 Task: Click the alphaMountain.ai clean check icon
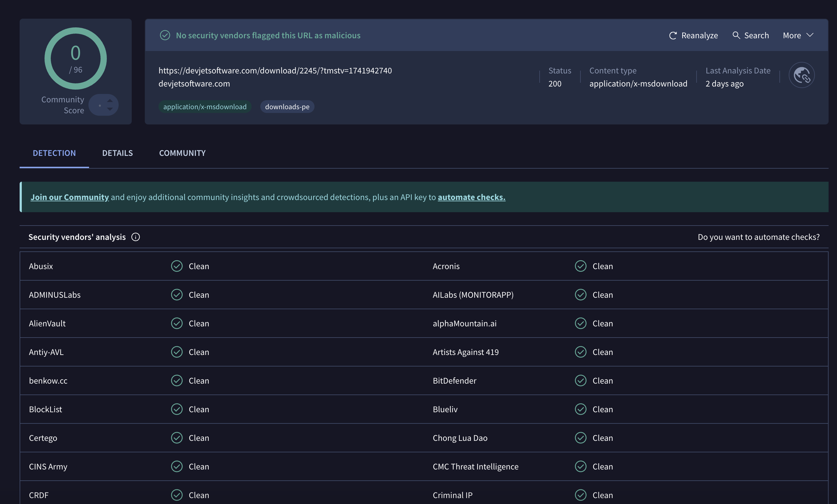(580, 324)
